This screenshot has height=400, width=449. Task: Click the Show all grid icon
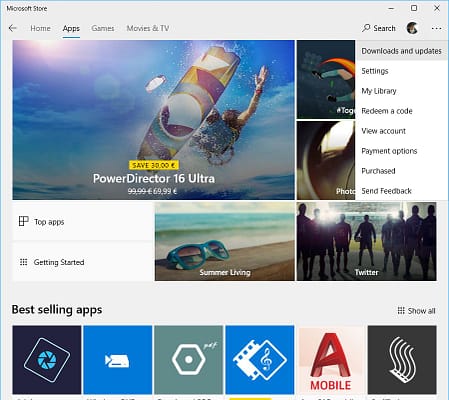401,311
